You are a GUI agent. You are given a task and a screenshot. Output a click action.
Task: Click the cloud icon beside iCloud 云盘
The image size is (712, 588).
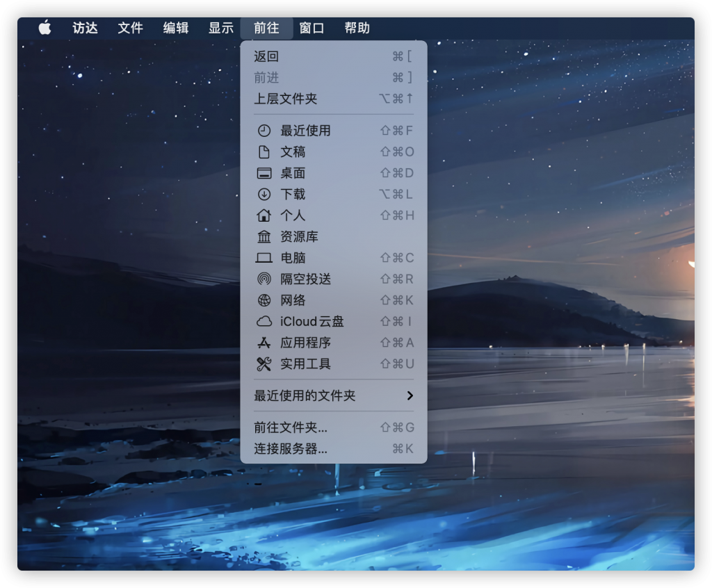coord(264,322)
